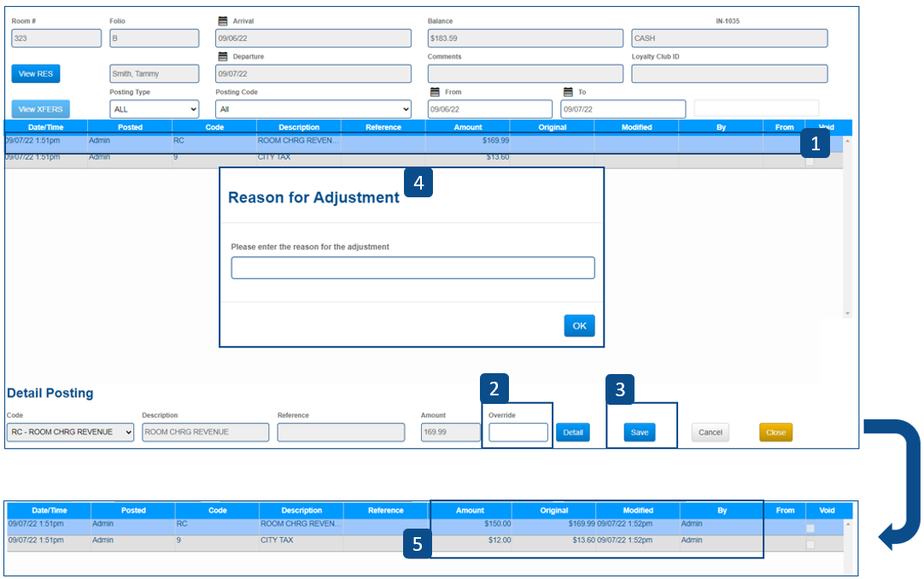Image resolution: width=924 pixels, height=579 pixels.
Task: Confirm the adjustment reason with OK
Action: pyautogui.click(x=579, y=326)
